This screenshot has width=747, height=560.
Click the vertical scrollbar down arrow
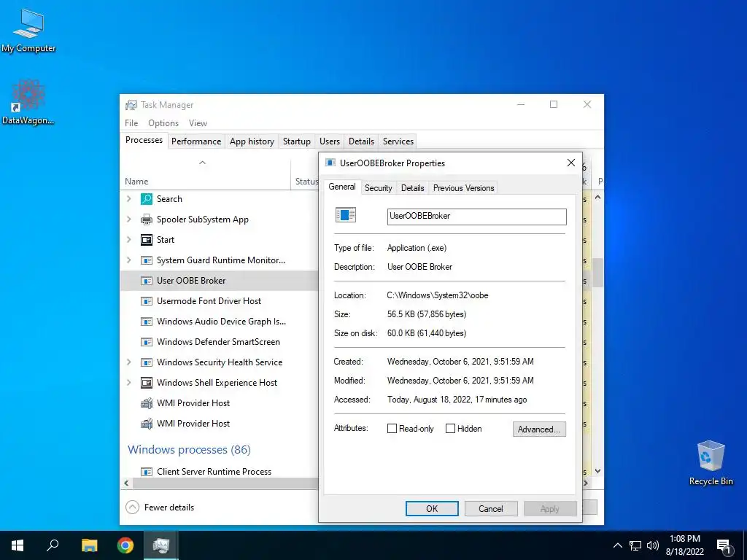598,471
